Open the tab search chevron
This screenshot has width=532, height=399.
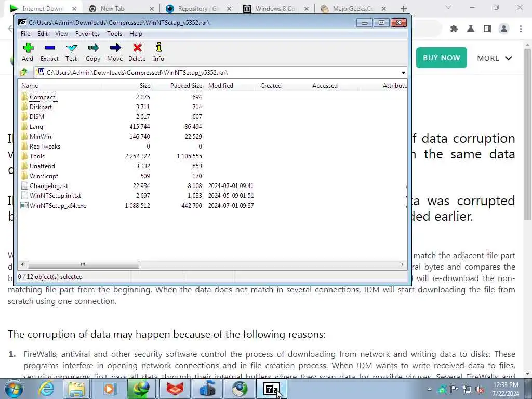pos(448,7)
